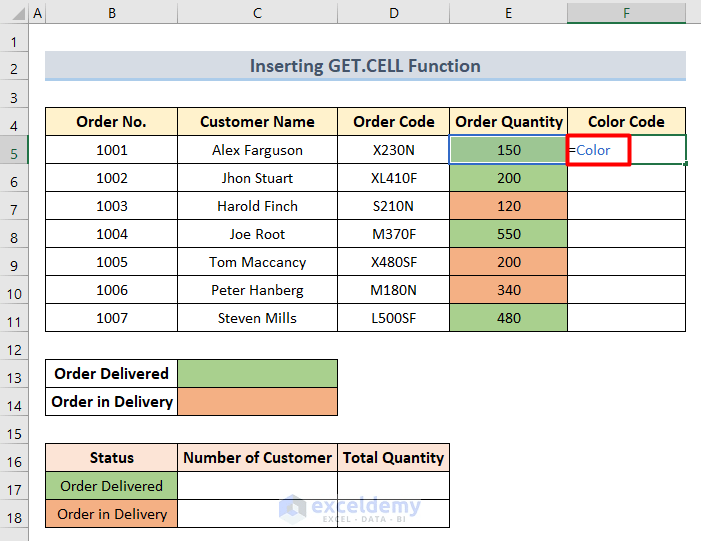The width and height of the screenshot is (701, 541).
Task: Select column F header
Action: click(626, 13)
